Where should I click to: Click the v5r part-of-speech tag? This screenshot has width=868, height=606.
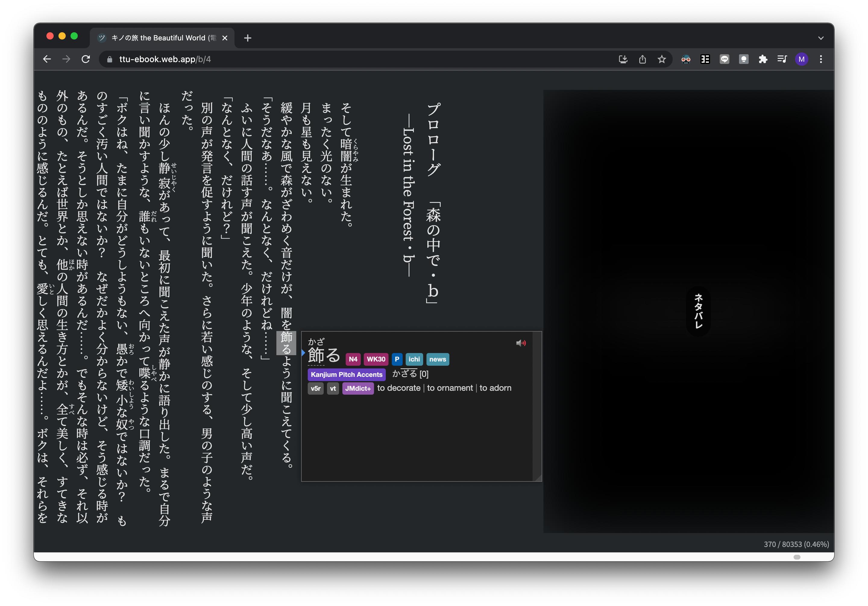coord(316,389)
